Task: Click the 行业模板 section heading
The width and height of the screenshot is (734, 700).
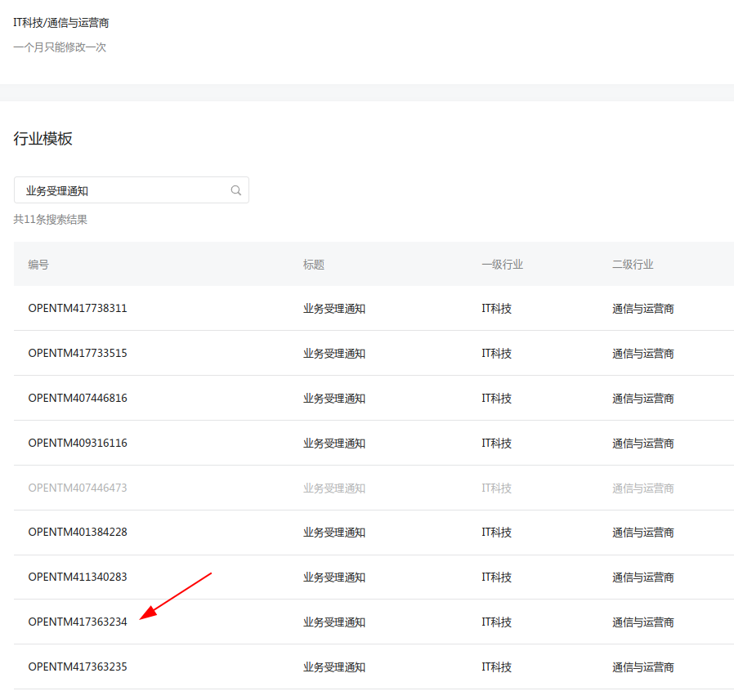Action: (x=43, y=139)
